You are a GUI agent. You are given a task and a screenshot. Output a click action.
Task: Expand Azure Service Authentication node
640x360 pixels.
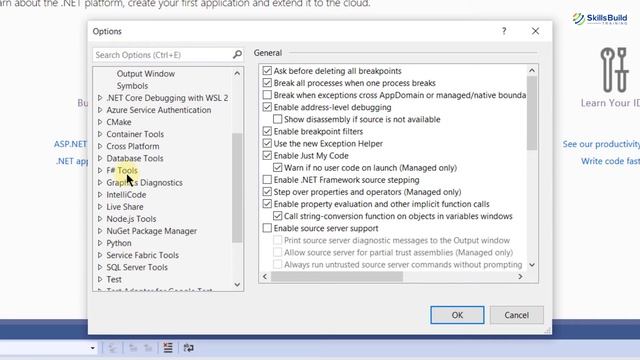100,110
